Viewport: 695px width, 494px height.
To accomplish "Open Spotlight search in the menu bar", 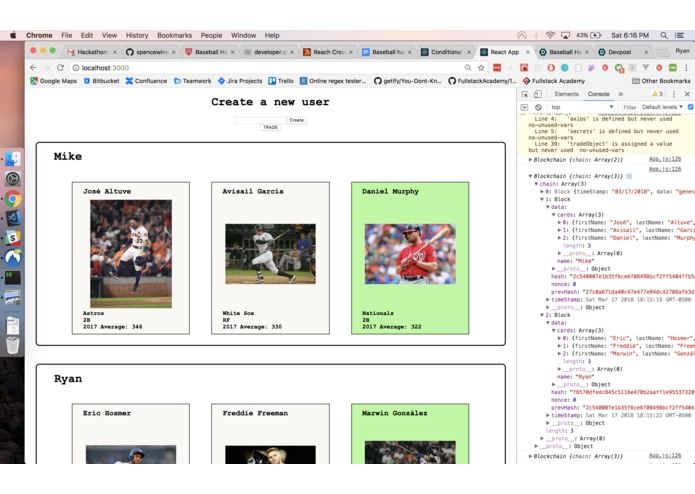I will click(664, 35).
